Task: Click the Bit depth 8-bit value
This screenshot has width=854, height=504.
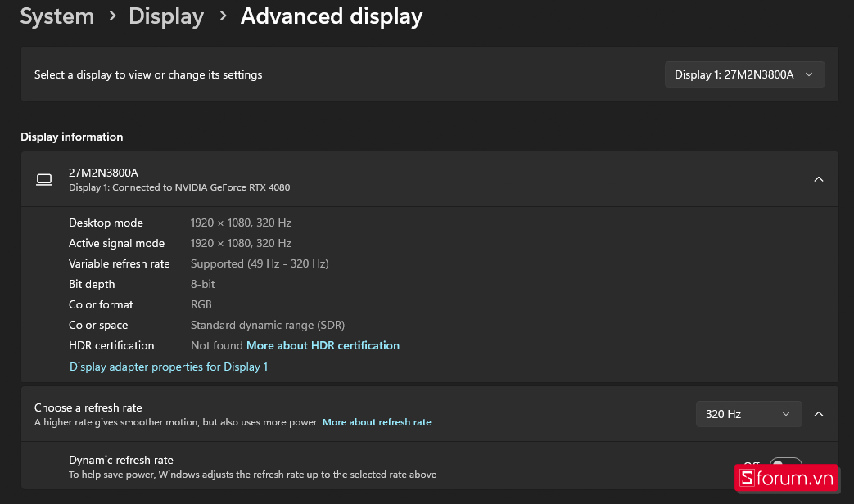Action: coord(203,284)
